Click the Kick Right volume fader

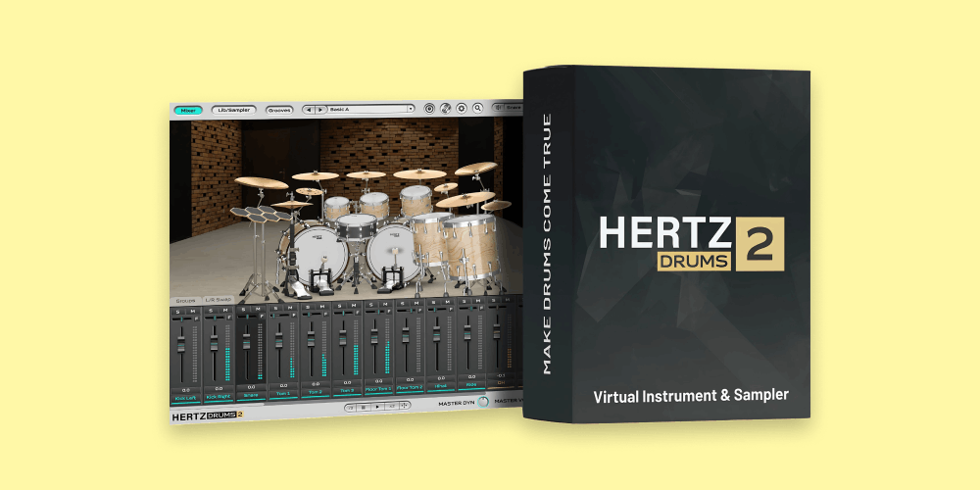pos(215,342)
